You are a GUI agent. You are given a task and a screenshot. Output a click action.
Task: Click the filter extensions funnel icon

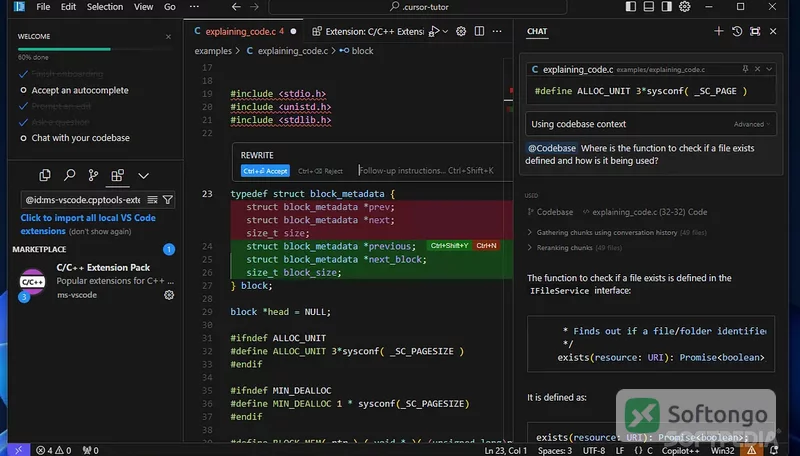pos(167,200)
